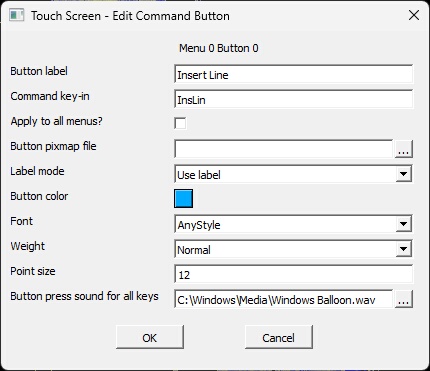Click the empty Button pixmap file field
This screenshot has height=371, width=430.
284,149
